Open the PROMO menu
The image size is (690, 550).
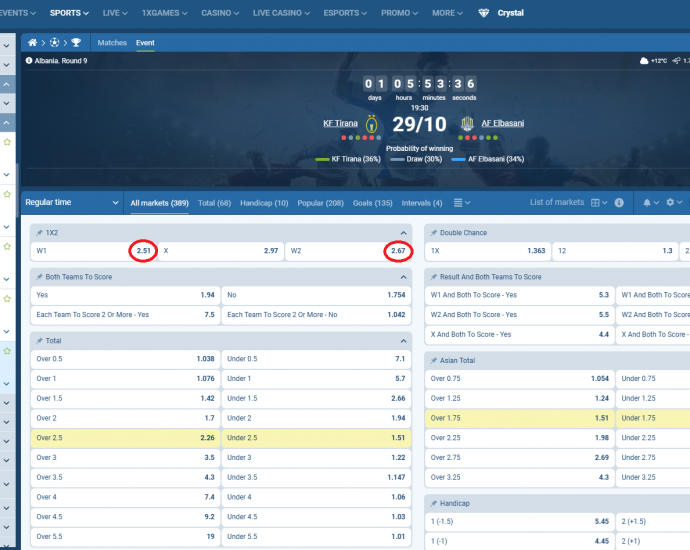400,13
